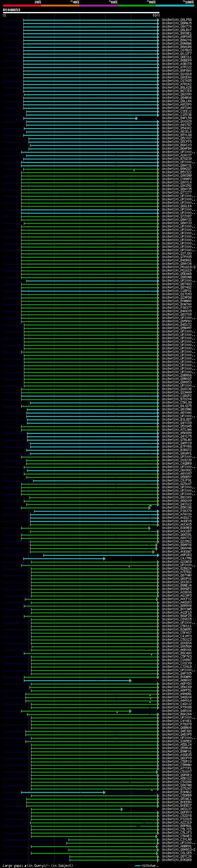Select the UniRef100_C6TBU3 label
This screenshot has height=868, width=197.
click(x=177, y=50)
